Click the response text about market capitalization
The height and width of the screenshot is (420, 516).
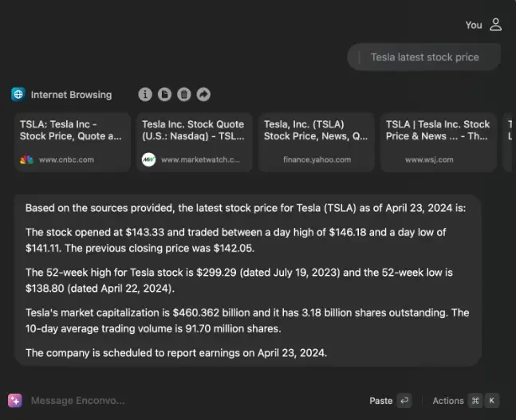click(x=247, y=319)
